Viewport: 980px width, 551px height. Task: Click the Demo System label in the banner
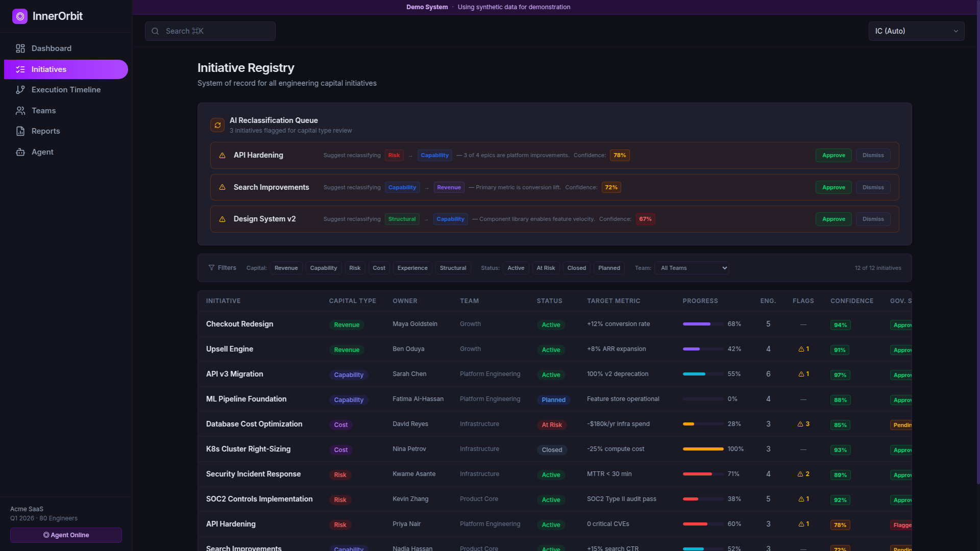click(x=427, y=7)
